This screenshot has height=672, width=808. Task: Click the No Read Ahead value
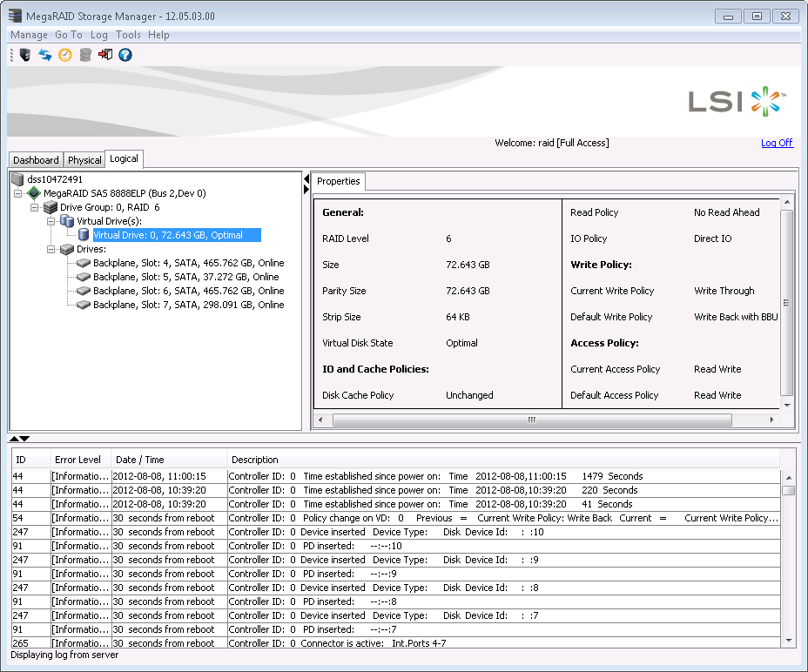click(726, 212)
